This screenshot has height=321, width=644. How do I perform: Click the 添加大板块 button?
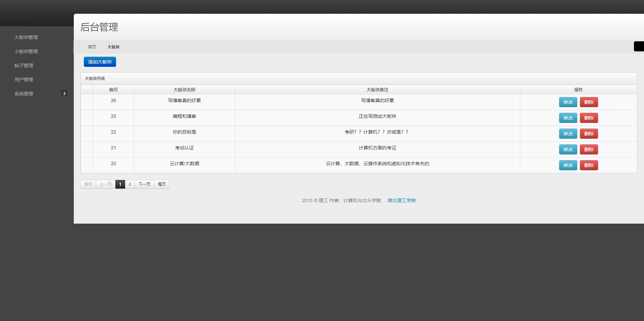(x=100, y=62)
